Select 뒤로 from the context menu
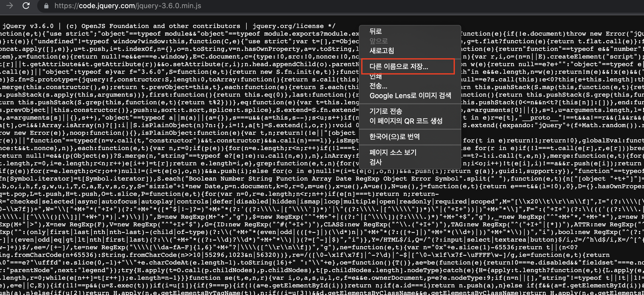The width and height of the screenshot is (644, 295). pyautogui.click(x=376, y=31)
